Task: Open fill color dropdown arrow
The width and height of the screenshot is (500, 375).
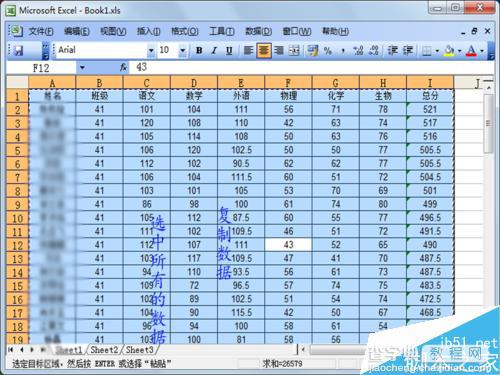Action: click(x=459, y=51)
